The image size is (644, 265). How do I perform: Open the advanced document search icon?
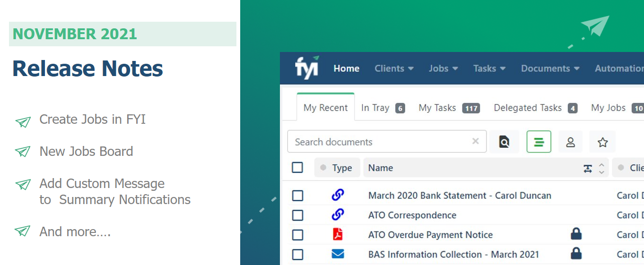coord(504,142)
